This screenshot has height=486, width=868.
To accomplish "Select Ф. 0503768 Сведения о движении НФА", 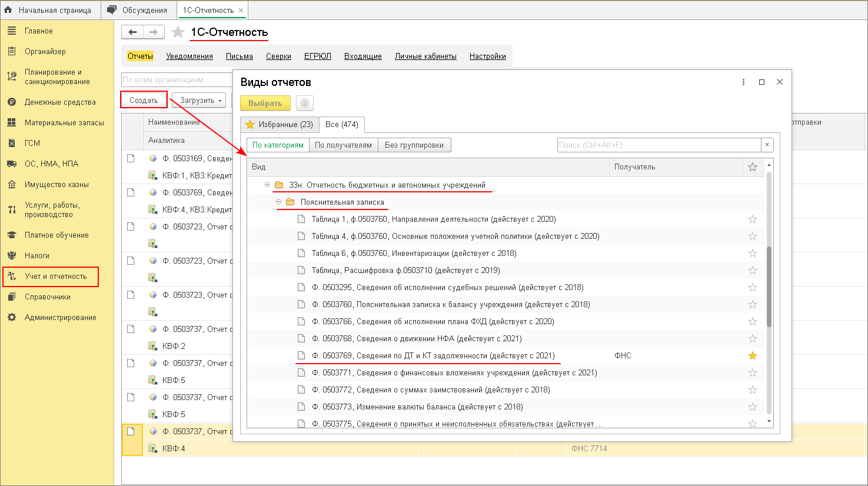I will click(x=417, y=338).
